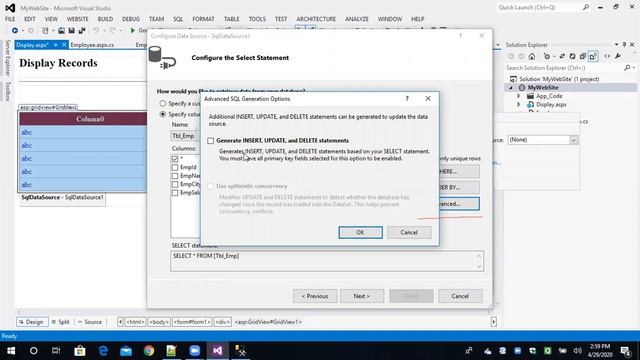Select the Specify a custom SQL radio button
The width and height of the screenshot is (640, 360).
pos(163,103)
